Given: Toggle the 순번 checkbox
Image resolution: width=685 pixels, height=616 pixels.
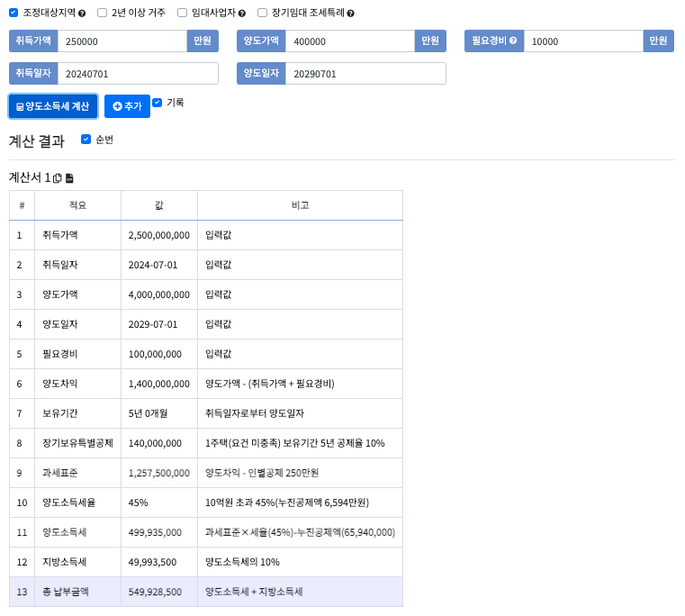Looking at the screenshot, I should tap(86, 139).
